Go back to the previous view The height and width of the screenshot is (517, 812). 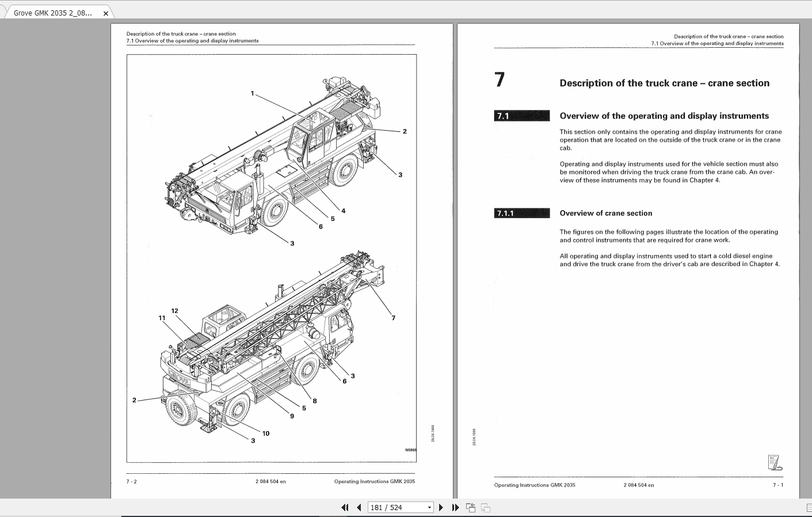pyautogui.click(x=470, y=507)
